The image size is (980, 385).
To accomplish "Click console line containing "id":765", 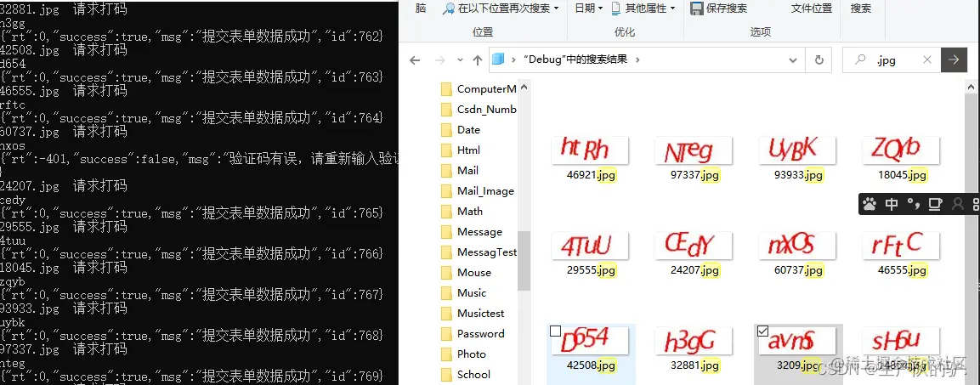I will tap(191, 213).
